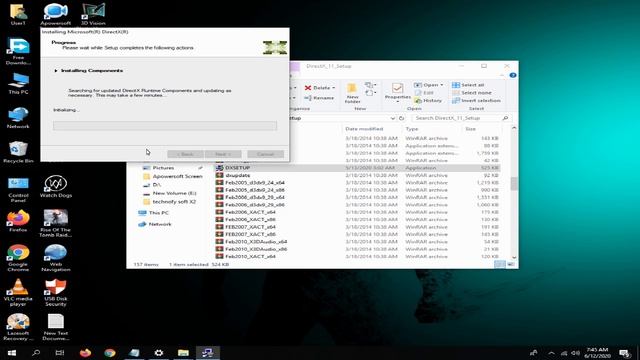This screenshot has width=640, height=360.
Task: Open the address bar history dropdown
Action: [393, 118]
